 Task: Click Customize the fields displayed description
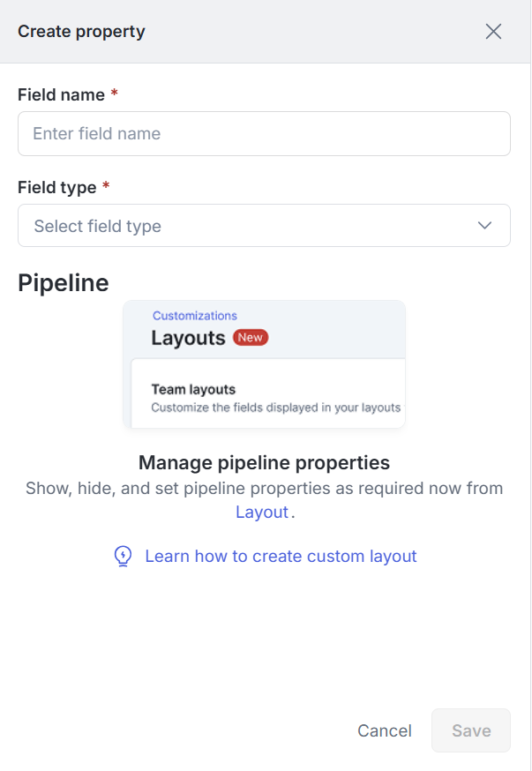[x=275, y=408]
